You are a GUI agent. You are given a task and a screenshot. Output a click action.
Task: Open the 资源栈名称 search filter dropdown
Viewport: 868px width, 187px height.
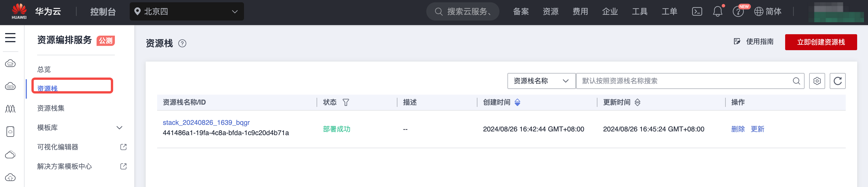[541, 81]
